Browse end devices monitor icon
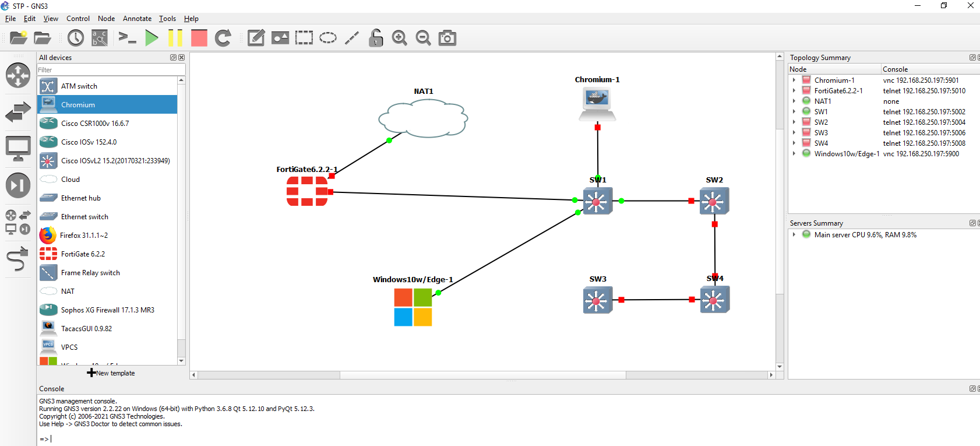This screenshot has width=980, height=446. click(x=18, y=149)
